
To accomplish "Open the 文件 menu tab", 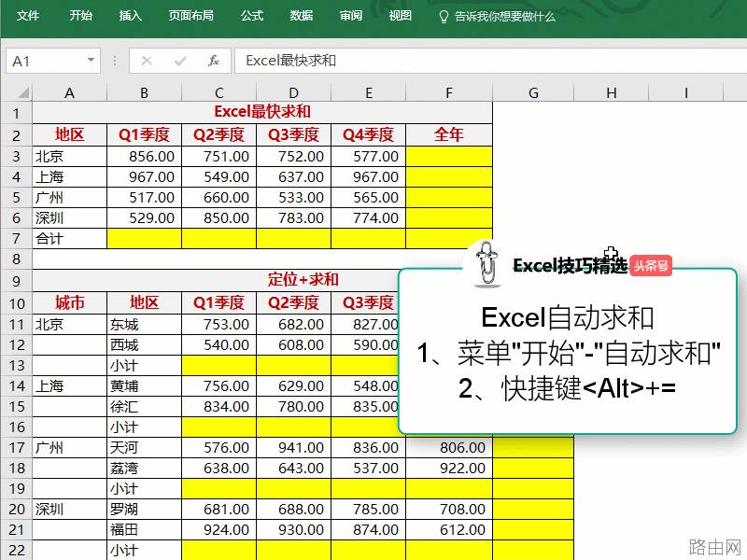I will [x=28, y=16].
